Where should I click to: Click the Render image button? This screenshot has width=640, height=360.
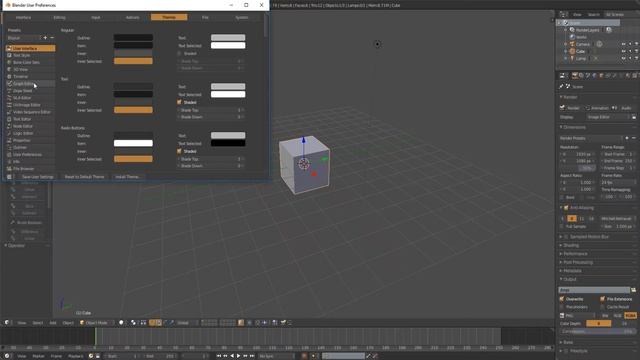(571, 108)
